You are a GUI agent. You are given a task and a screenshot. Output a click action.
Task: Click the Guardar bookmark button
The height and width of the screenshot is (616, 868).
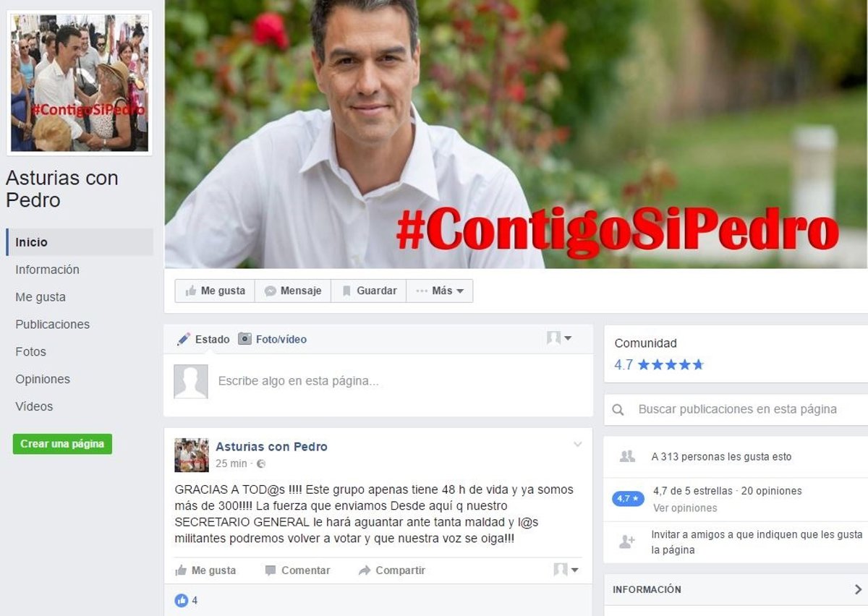pyautogui.click(x=369, y=291)
